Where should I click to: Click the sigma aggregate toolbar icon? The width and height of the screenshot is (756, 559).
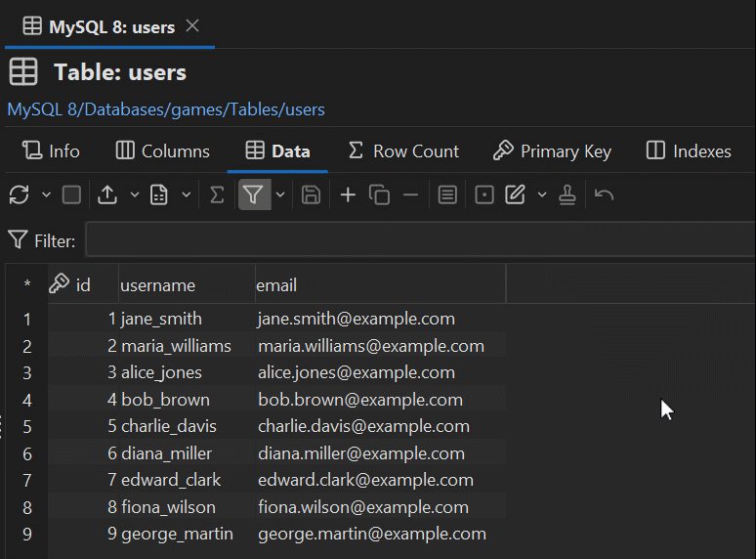coord(217,194)
